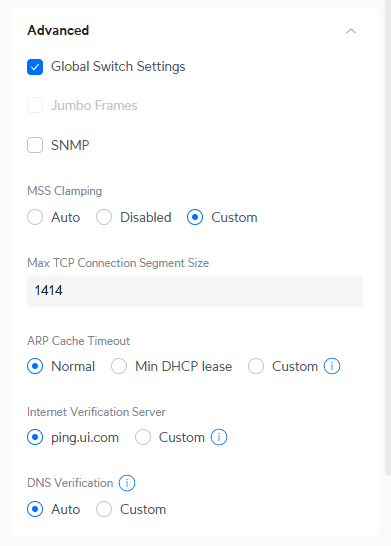Enable the SNMP checkbox

35,145
